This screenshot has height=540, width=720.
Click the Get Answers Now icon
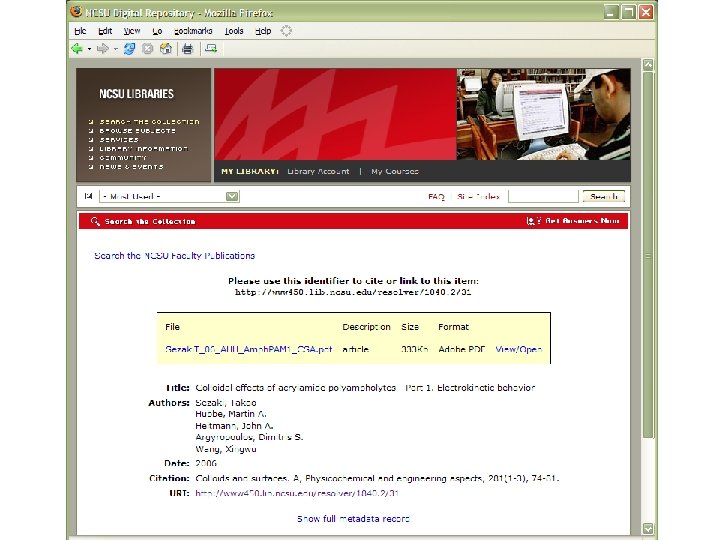534,221
